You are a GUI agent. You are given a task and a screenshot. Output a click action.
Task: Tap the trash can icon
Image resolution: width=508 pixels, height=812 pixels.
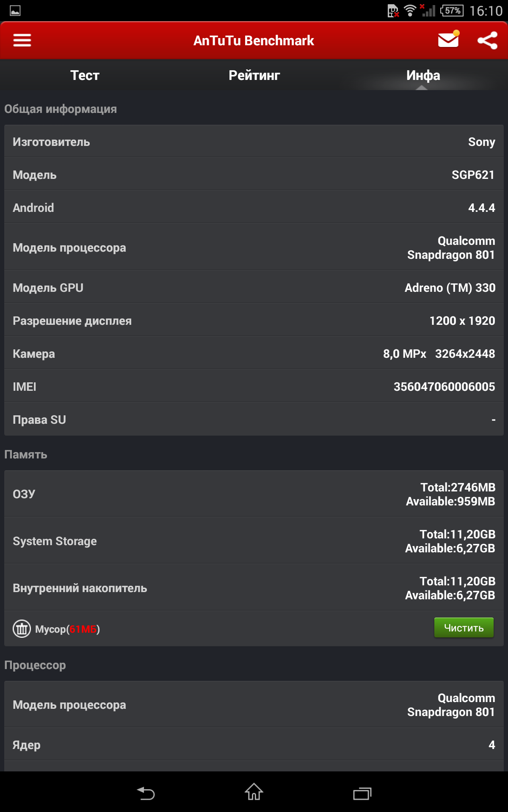[22, 628]
